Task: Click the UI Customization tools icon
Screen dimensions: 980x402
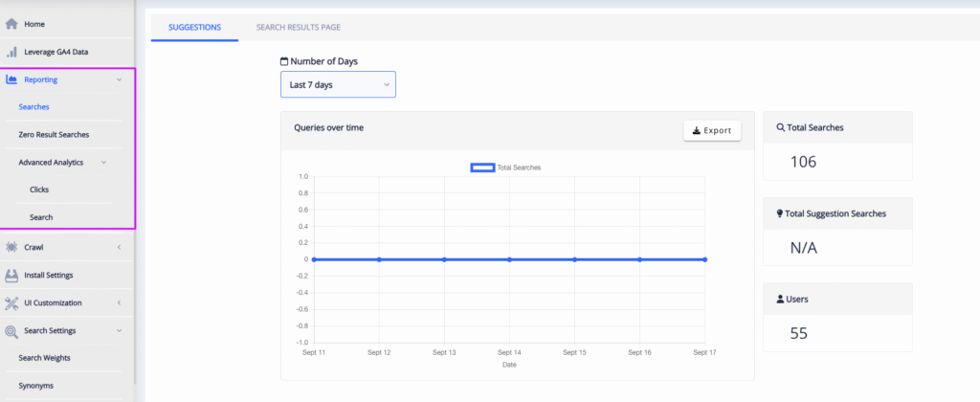Action: [11, 302]
